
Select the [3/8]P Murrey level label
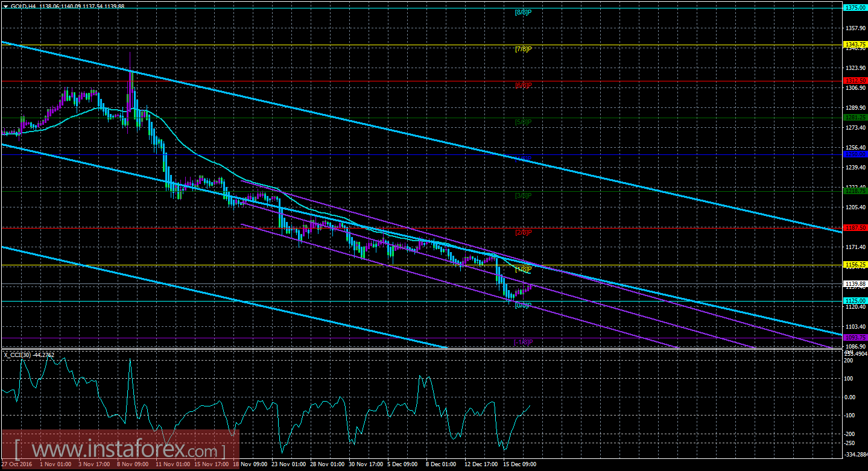point(523,195)
